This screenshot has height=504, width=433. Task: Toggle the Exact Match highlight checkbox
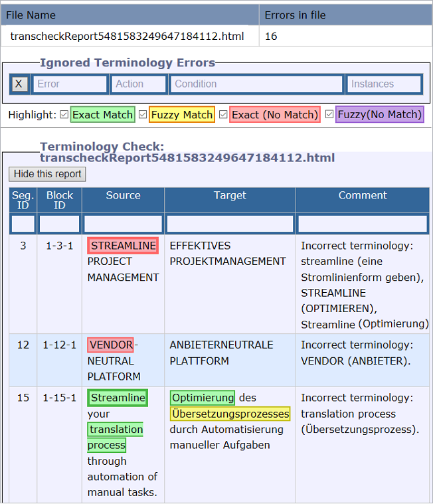[x=64, y=114]
